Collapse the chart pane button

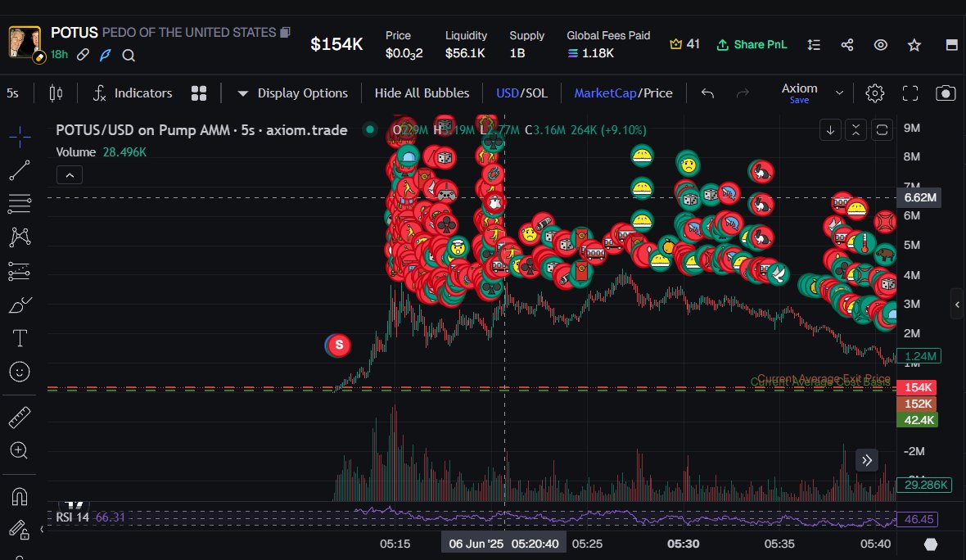point(855,130)
